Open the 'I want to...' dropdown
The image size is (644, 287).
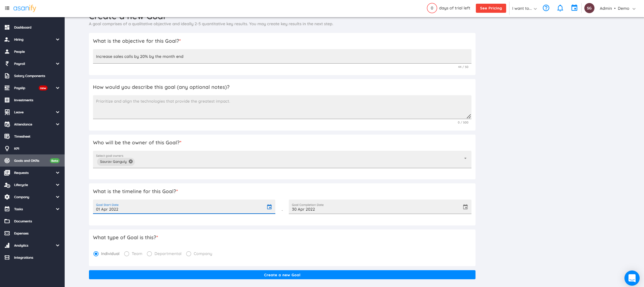pos(524,8)
